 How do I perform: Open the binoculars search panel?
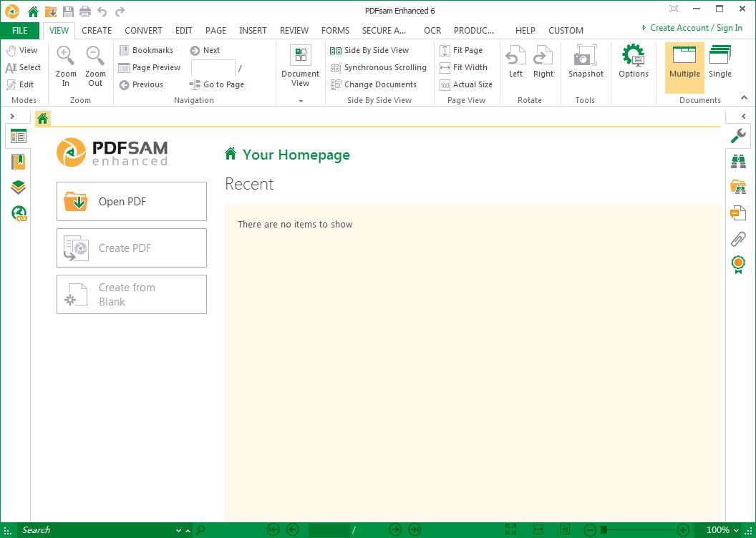coord(737,162)
